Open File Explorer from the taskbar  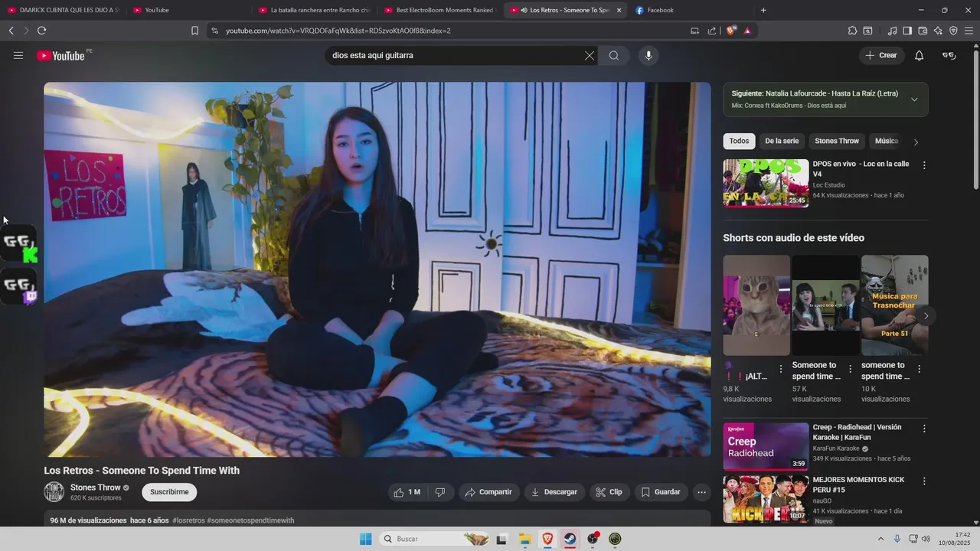tap(524, 539)
